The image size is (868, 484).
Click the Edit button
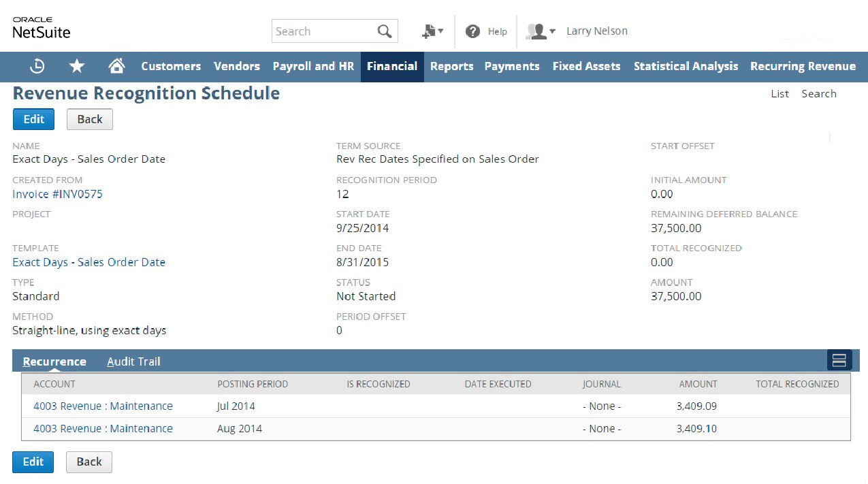point(33,118)
